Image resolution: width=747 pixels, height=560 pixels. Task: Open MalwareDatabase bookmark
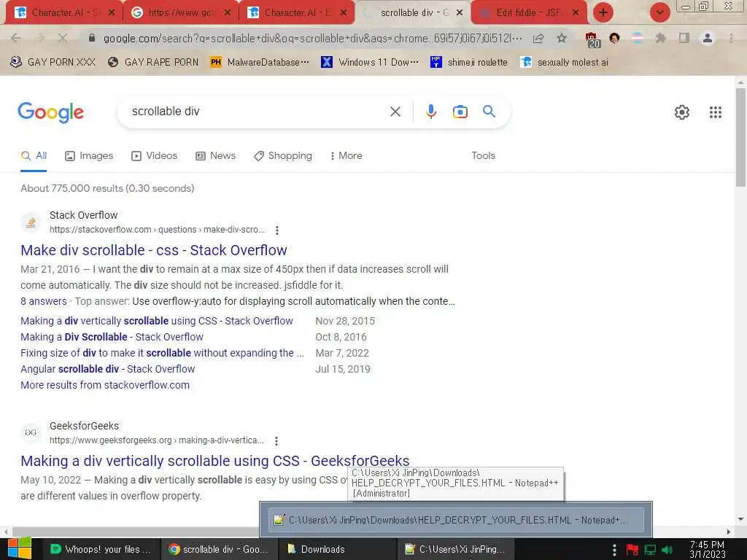[260, 63]
